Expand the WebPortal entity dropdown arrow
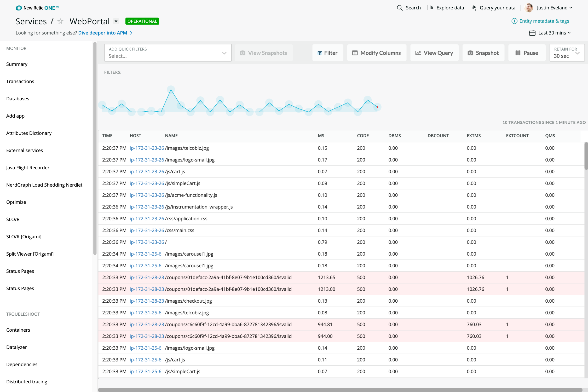Screen dimensions: 588x392 pos(116,21)
